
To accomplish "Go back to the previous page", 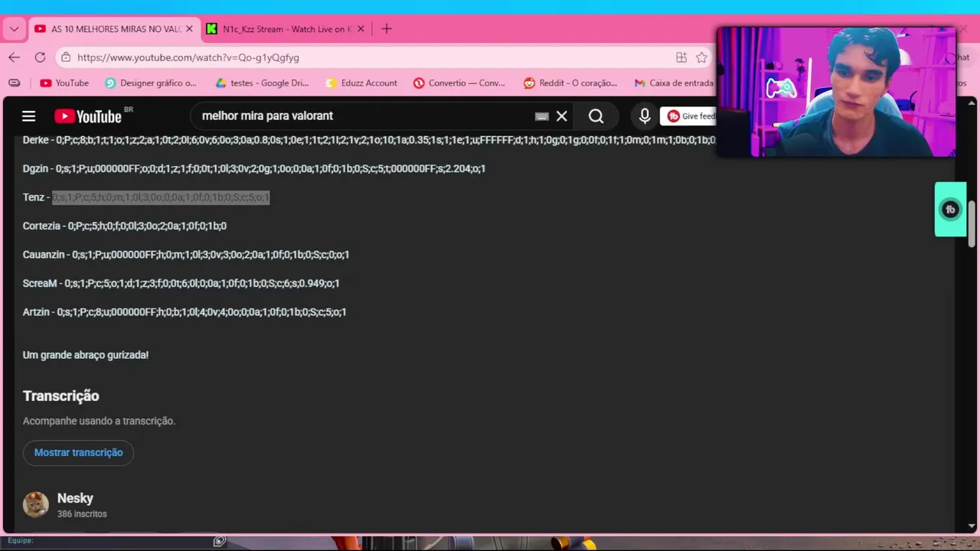I will [14, 57].
